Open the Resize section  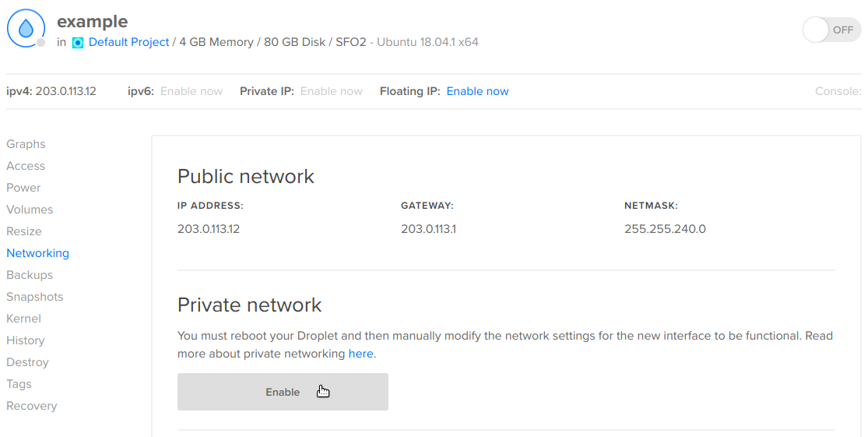[24, 231]
